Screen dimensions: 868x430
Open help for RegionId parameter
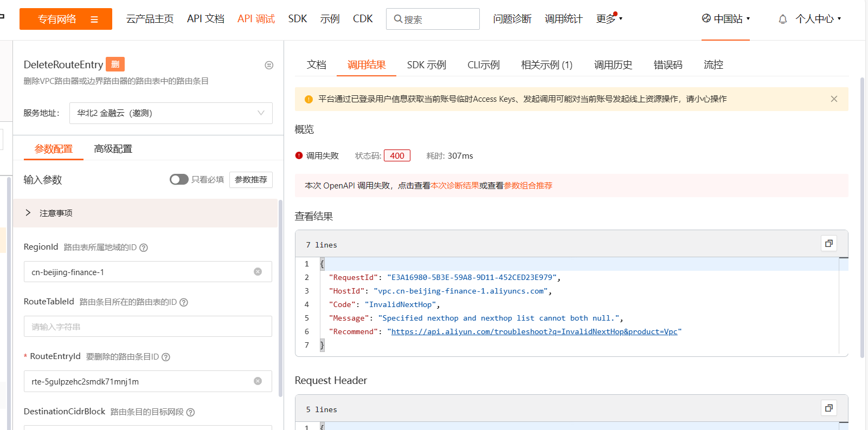tap(144, 247)
